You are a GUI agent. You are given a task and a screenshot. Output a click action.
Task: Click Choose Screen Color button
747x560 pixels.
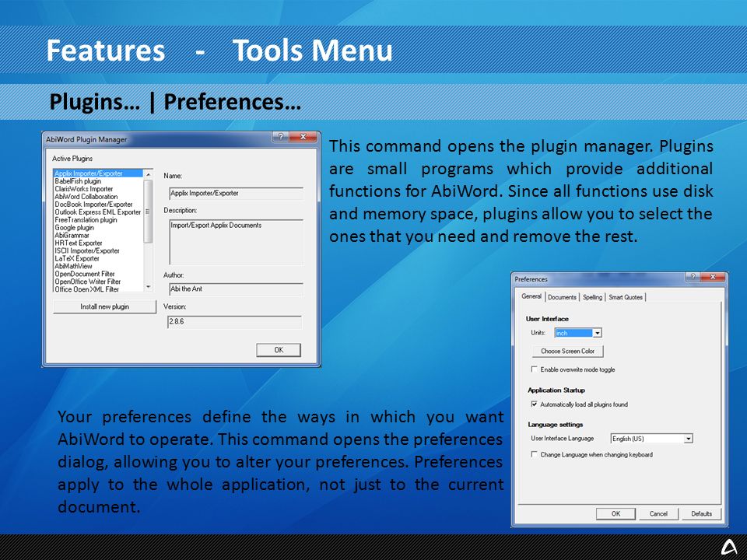pos(567,351)
